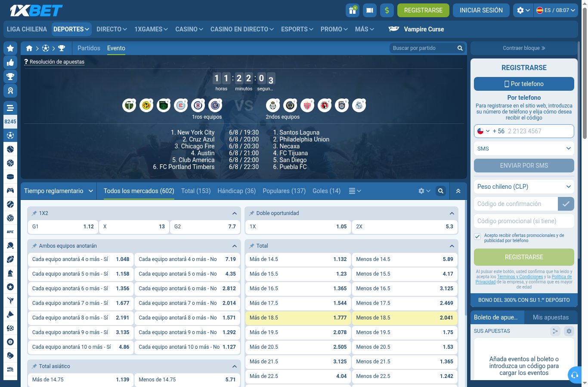
Task: Select the table tennis paddle icon
Action: [x=10, y=246]
